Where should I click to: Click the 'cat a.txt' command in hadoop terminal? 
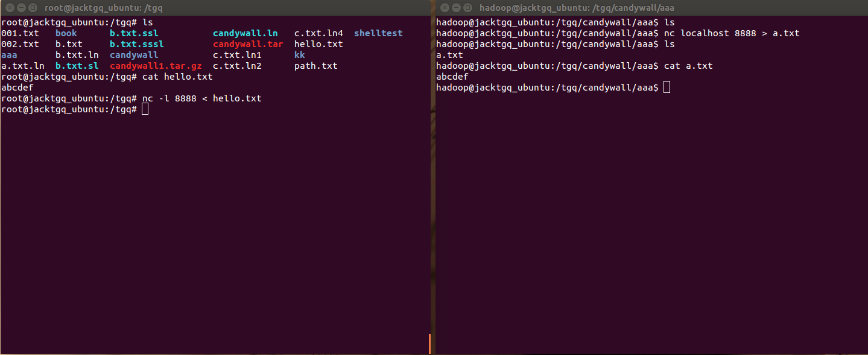coord(688,66)
